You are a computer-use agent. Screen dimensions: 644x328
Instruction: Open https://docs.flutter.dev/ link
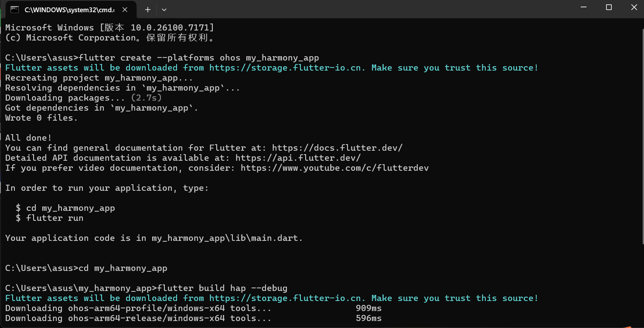[337, 148]
